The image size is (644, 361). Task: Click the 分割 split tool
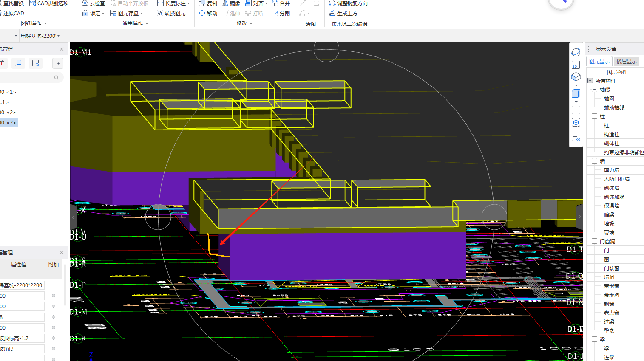(x=281, y=13)
